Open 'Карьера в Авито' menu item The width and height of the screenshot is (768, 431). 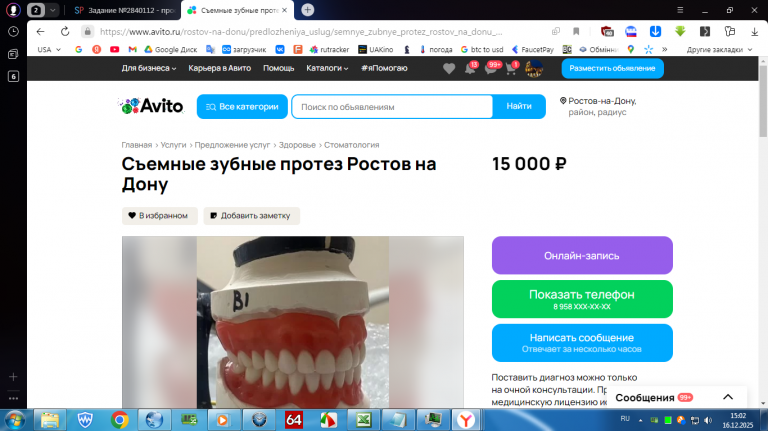[219, 68]
